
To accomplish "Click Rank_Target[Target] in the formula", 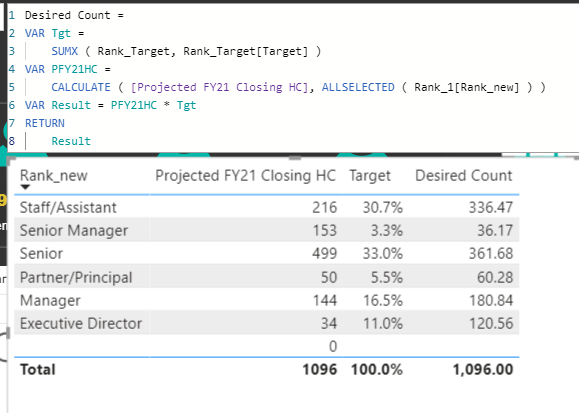I will point(246,51).
